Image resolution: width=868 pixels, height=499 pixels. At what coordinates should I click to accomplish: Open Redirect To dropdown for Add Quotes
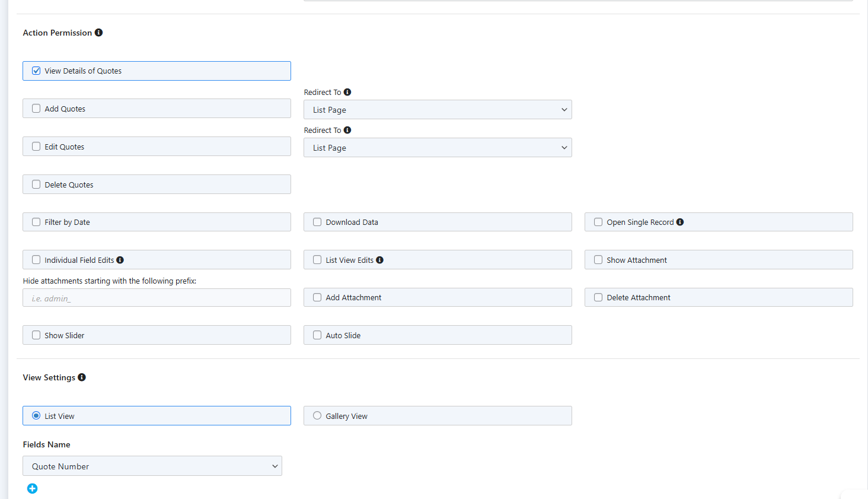(x=438, y=110)
